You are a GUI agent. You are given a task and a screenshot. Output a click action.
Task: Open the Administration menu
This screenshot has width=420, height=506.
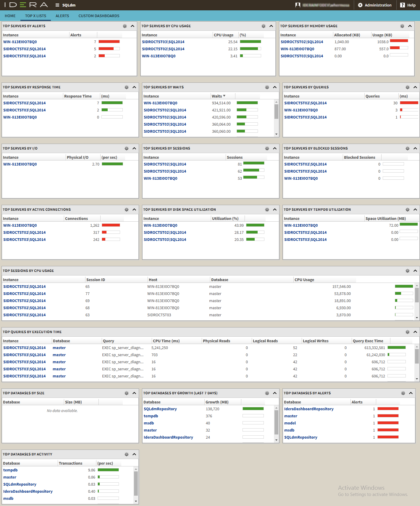[375, 5]
